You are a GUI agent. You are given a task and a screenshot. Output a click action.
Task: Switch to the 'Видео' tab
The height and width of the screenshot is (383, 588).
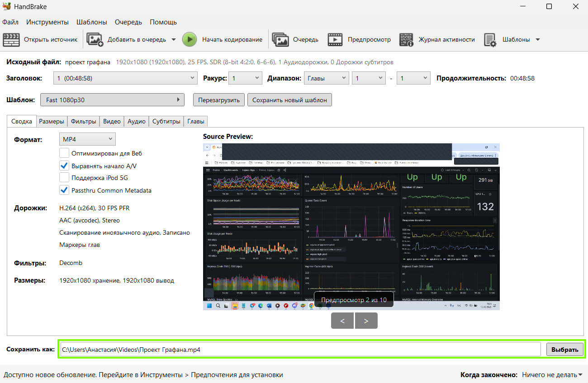click(x=112, y=121)
